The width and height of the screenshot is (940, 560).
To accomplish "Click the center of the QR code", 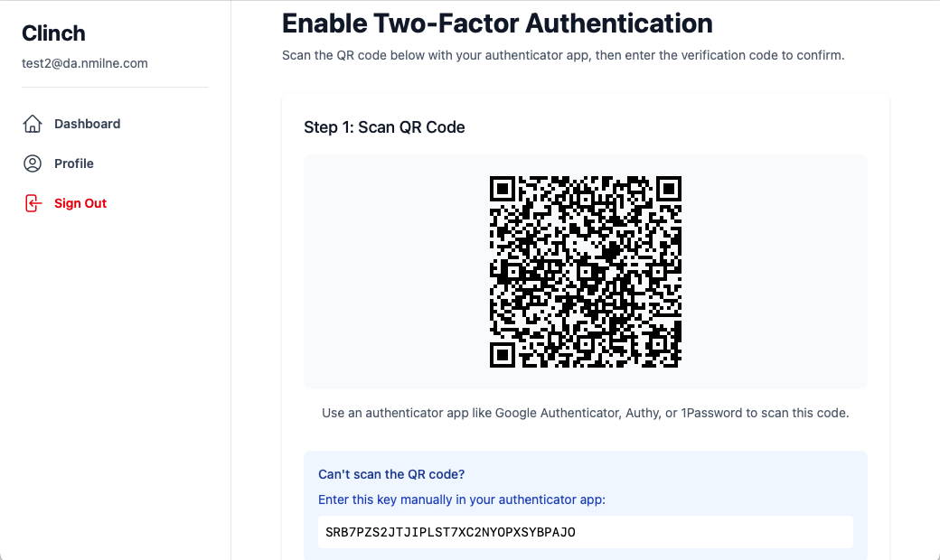I will coord(586,272).
